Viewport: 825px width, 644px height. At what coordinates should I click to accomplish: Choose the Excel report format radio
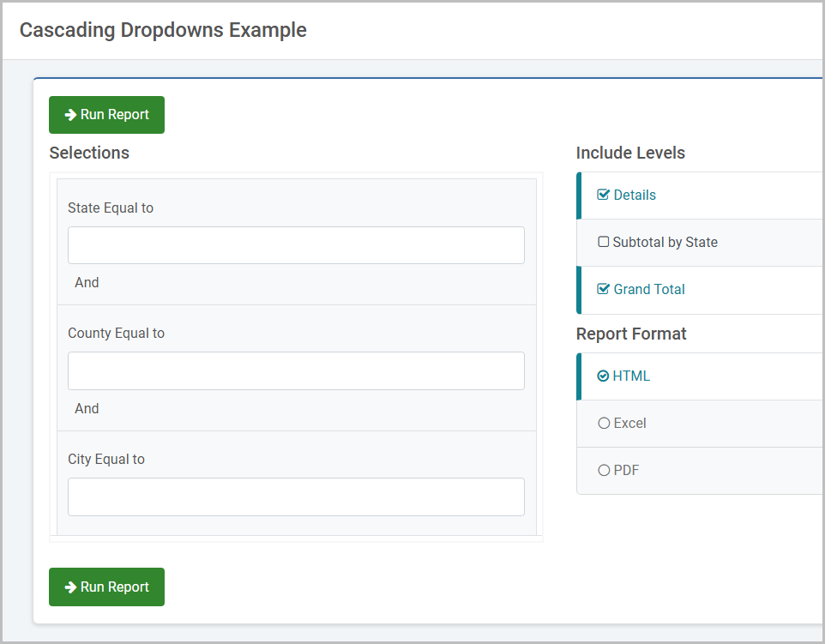point(604,423)
